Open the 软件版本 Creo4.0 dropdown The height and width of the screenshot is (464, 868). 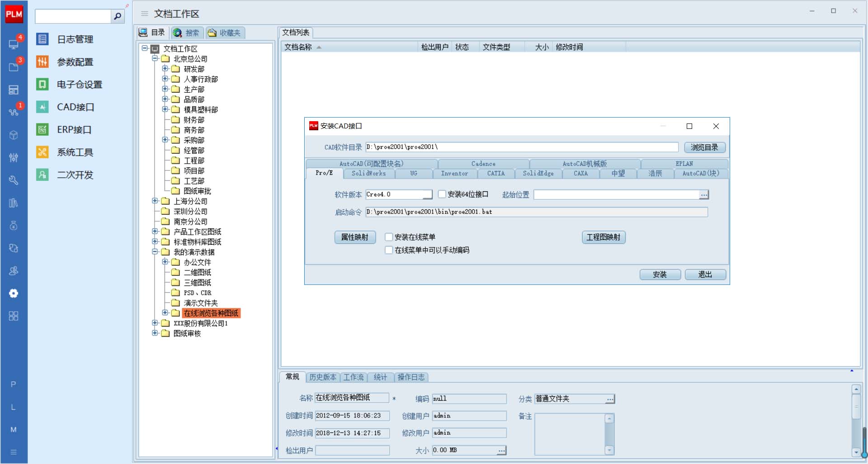427,194
